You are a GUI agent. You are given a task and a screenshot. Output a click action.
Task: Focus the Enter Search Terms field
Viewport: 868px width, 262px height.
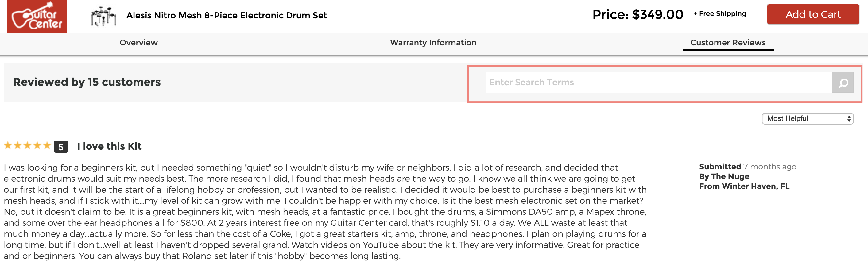(x=658, y=83)
